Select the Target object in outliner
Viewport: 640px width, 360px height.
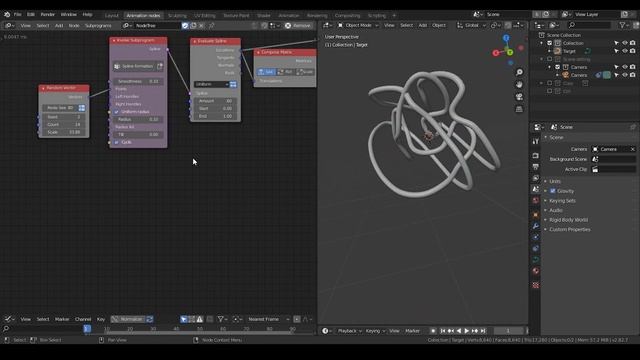[569, 51]
